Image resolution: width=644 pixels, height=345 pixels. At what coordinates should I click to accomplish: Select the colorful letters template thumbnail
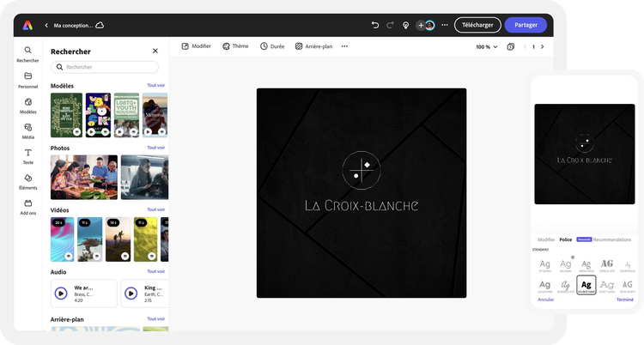[98, 115]
